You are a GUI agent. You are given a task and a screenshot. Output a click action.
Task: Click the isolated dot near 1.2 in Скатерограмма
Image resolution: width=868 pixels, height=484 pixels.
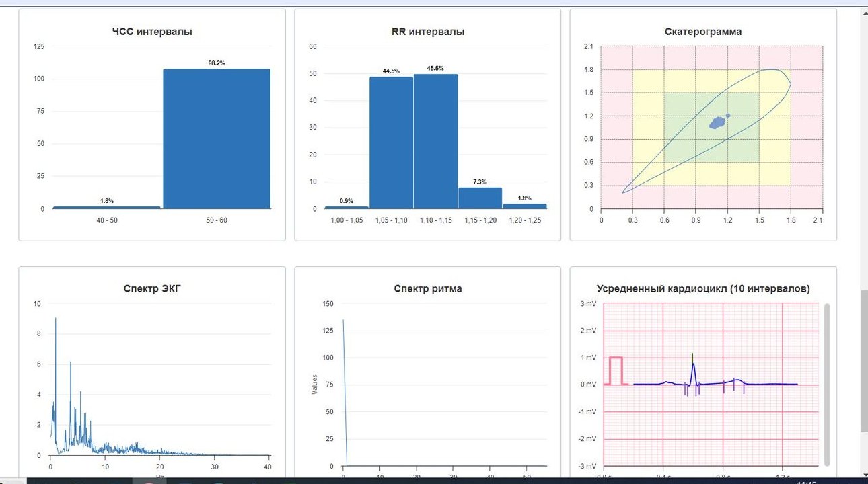coord(727,116)
